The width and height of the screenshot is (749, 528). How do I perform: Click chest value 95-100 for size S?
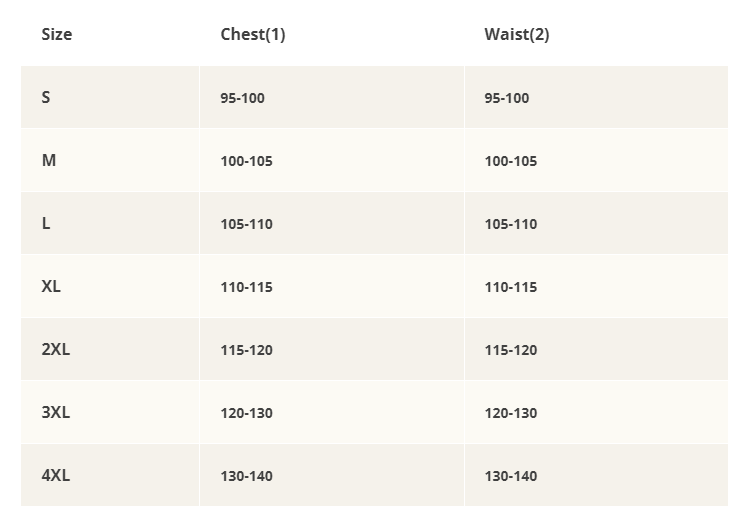(242, 98)
